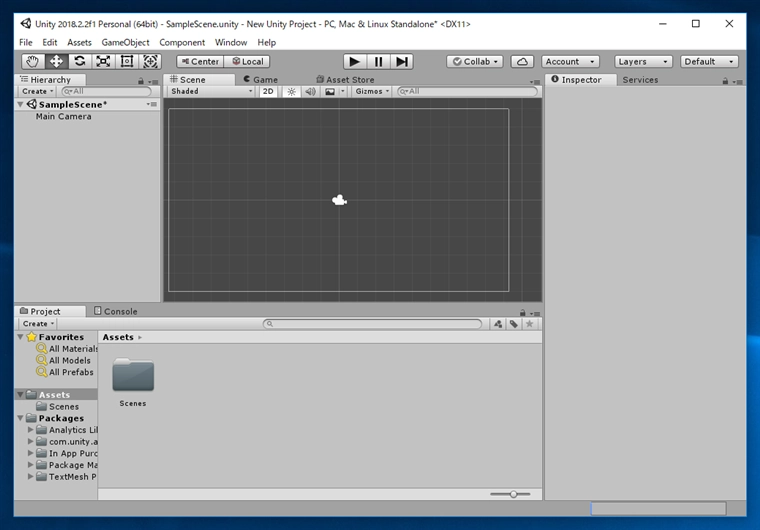Open the Inspector panel options menu
This screenshot has width=760, height=530.
tap(738, 81)
